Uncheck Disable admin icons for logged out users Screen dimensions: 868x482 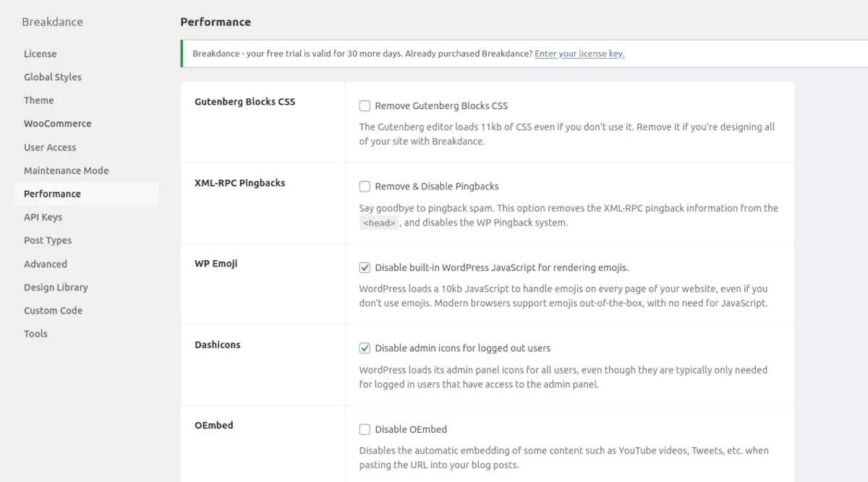[365, 348]
